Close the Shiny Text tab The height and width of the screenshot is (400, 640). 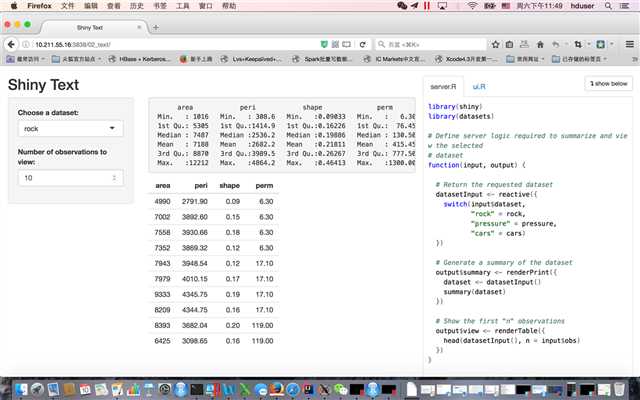[139, 27]
